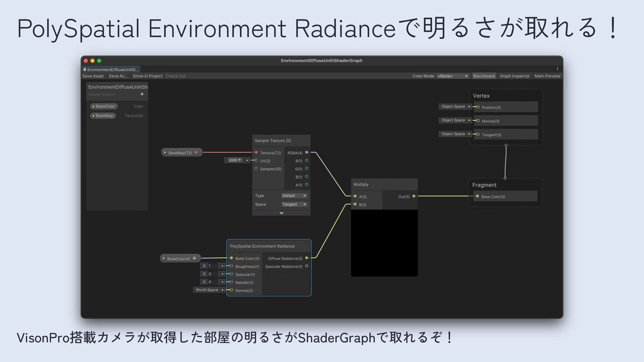Open the UV0 channel dropdown
Viewport: 644px width, 362px height.
[x=234, y=160]
